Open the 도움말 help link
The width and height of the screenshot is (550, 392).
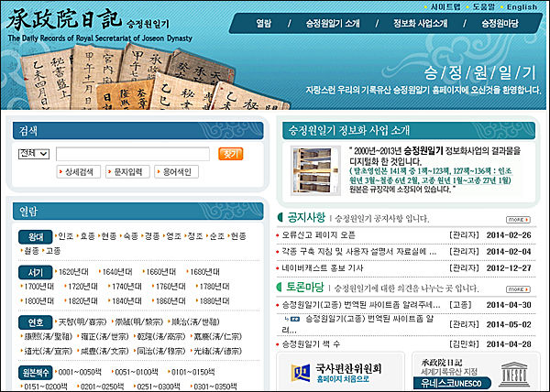484,6
